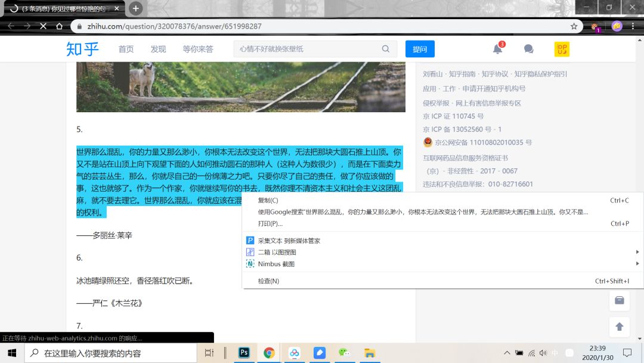Select the Photoshop icon on the taskbar
Screen dimensions: 644x363
click(243, 353)
